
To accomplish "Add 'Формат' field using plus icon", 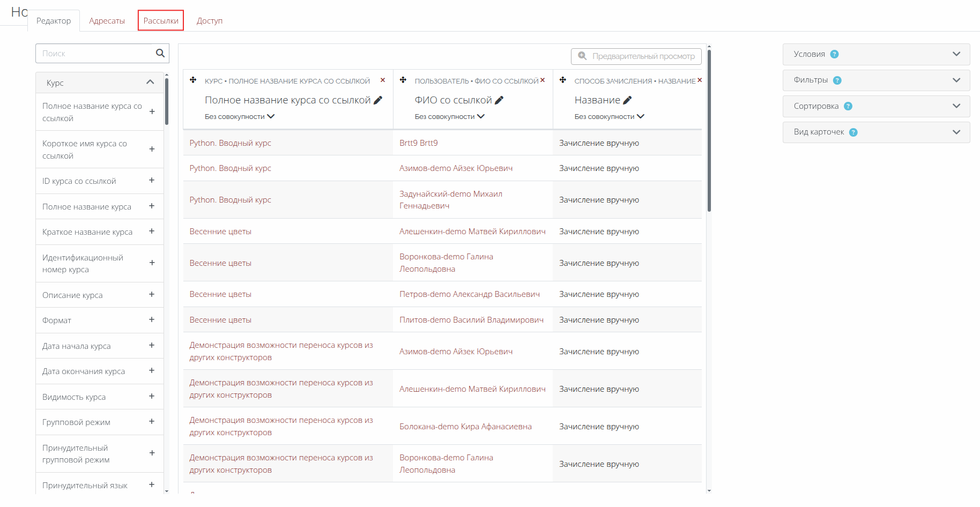I will (x=152, y=320).
